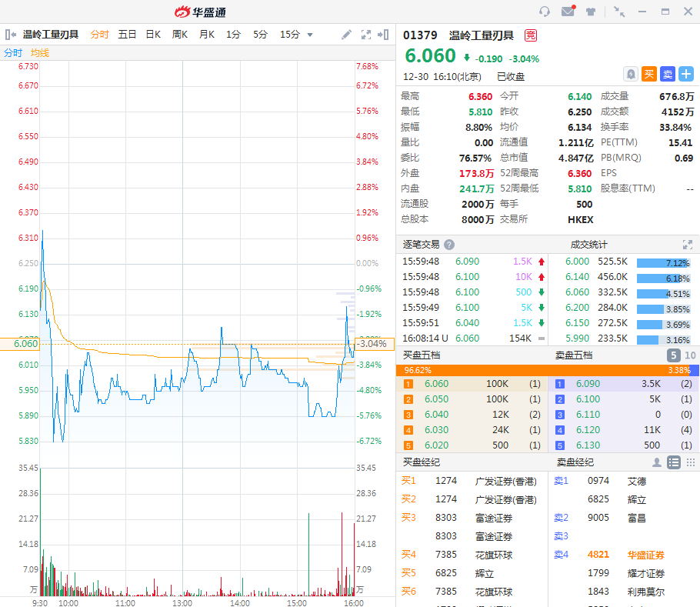The image size is (700, 607).
Task: Open the 成交统计 header
Action: tap(588, 245)
